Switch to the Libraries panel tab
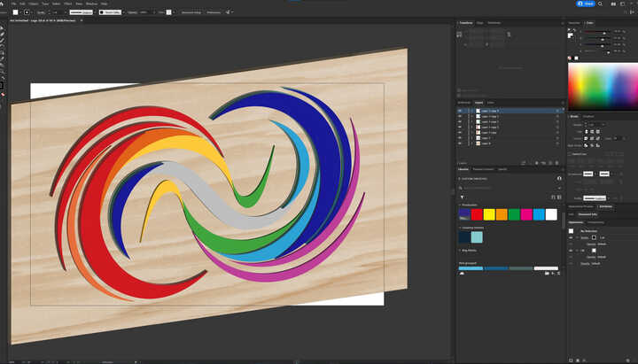Viewport: 638px width, 364px height. coord(463,169)
